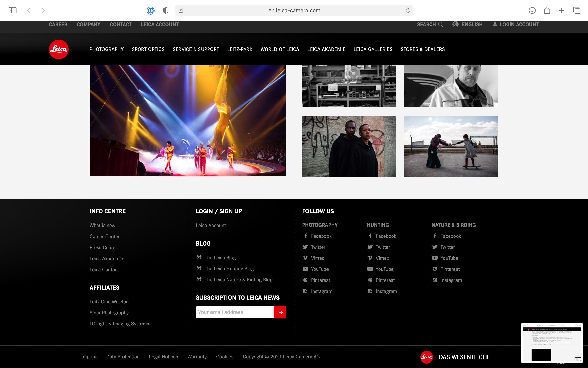Image resolution: width=588 pixels, height=368 pixels.
Task: Open the screenshot preview thumbnail
Action: tap(552, 343)
